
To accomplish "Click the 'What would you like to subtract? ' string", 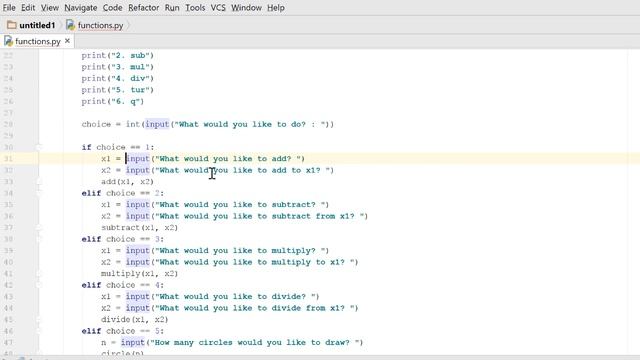I will (240, 204).
